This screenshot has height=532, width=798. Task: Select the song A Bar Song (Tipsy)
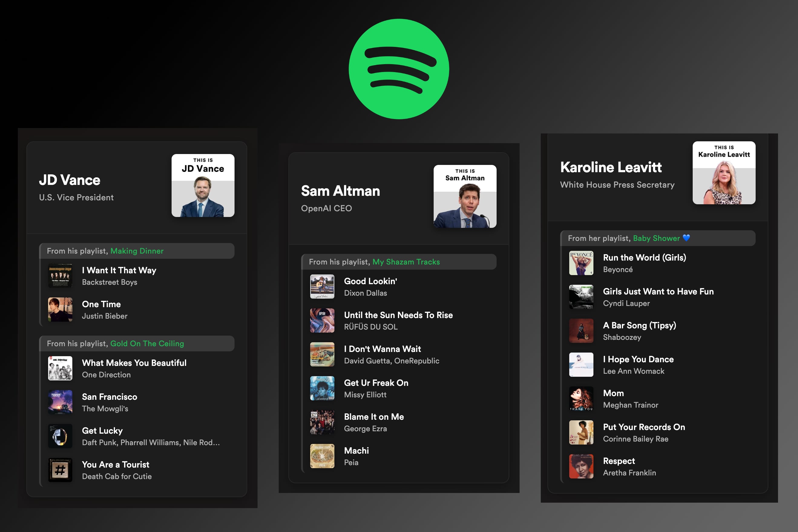639,326
